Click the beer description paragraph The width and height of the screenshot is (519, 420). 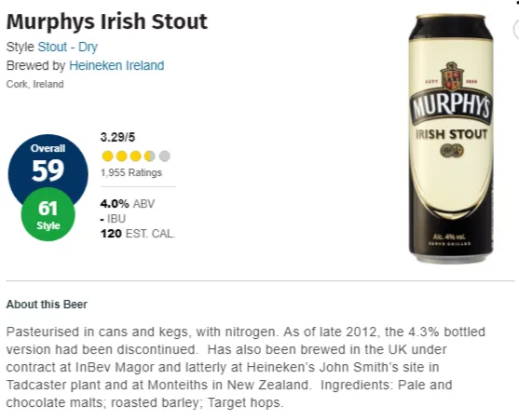246,367
